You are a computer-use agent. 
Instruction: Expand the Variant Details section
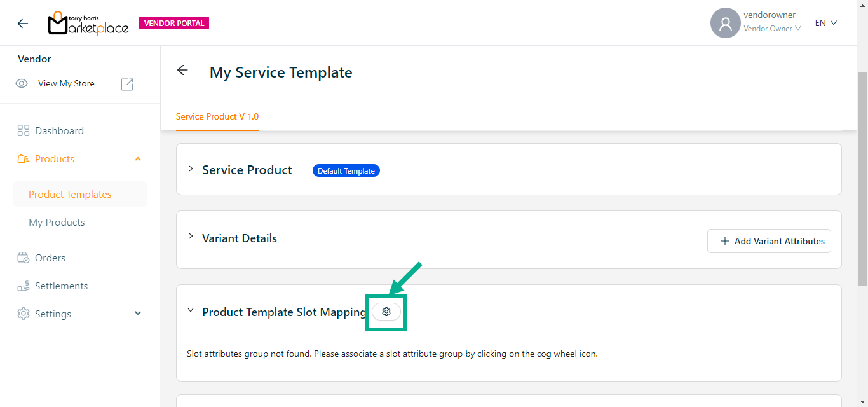[x=191, y=237]
